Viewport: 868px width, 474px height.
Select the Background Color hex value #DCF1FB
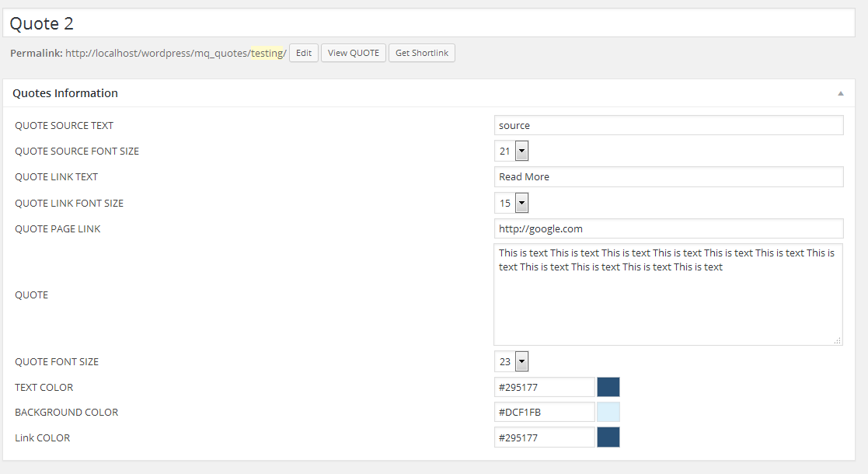click(544, 412)
